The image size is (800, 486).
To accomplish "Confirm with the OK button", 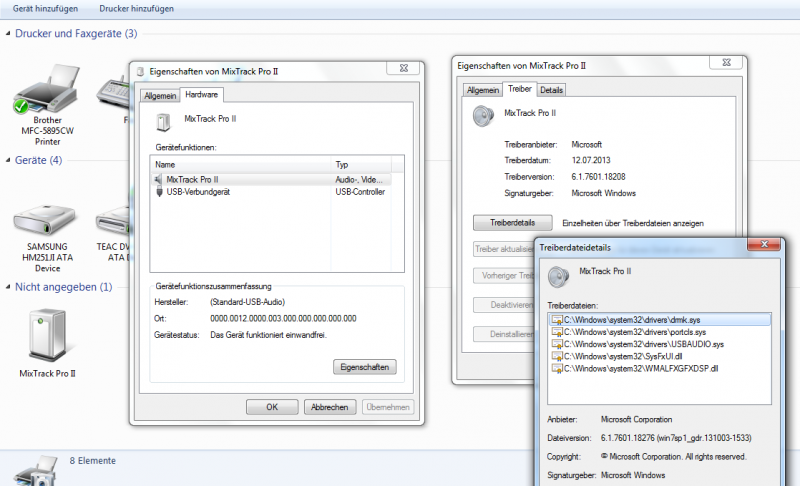I will [x=272, y=407].
